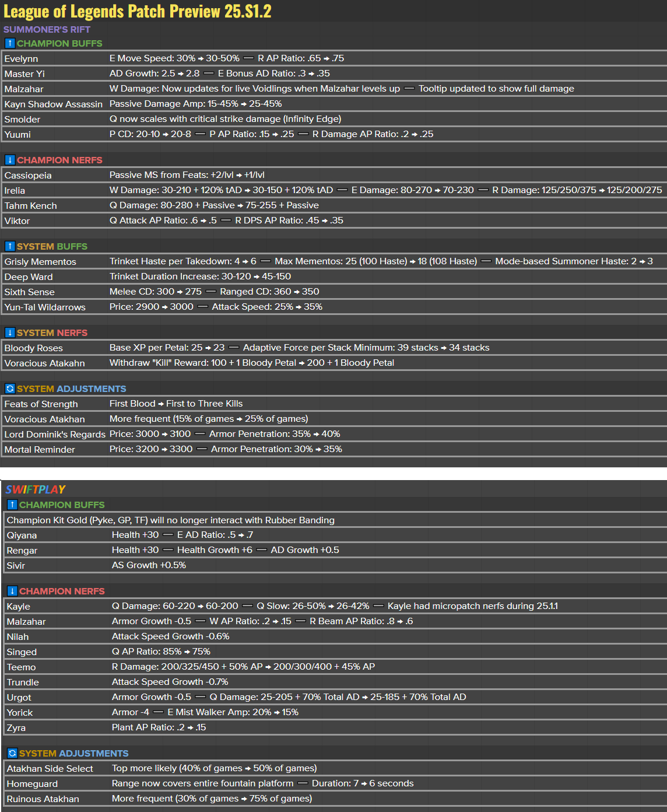Click the Evelynn champion name
The width and height of the screenshot is (667, 812).
click(21, 59)
